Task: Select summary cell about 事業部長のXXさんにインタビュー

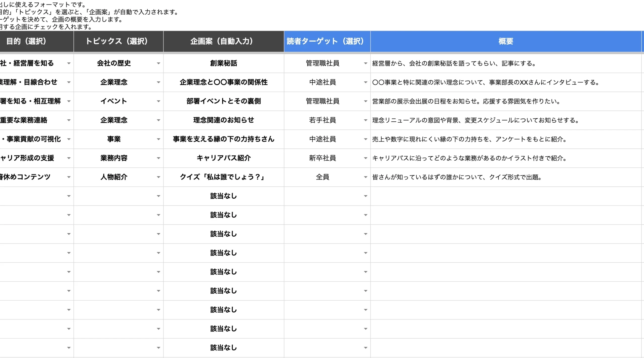Action: tap(506, 82)
